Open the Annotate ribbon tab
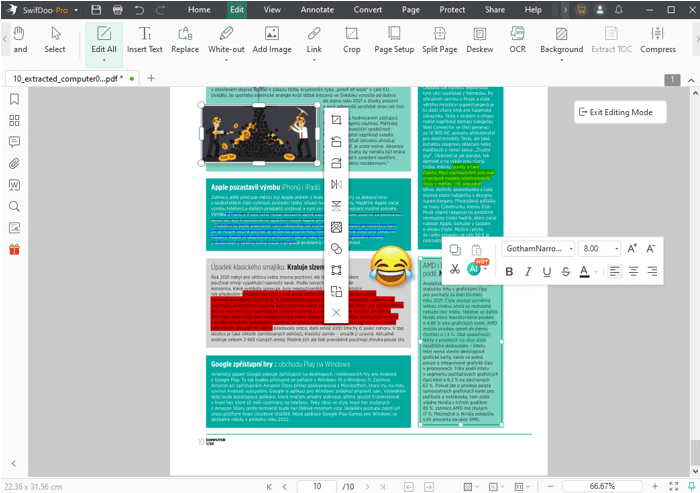The width and height of the screenshot is (700, 493). [317, 10]
